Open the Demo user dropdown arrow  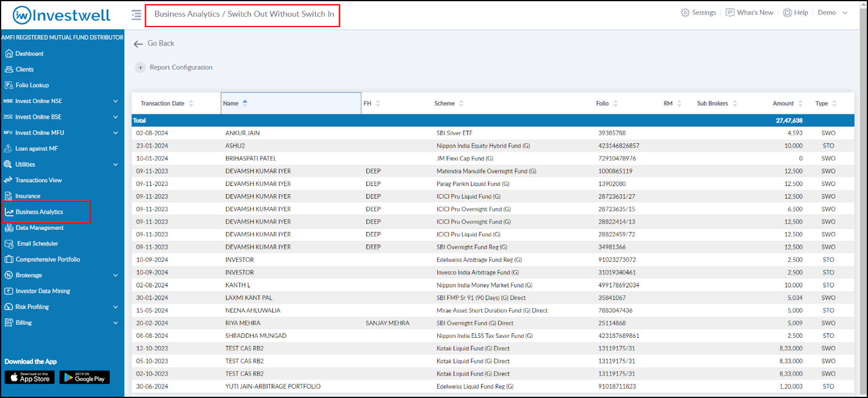click(845, 12)
